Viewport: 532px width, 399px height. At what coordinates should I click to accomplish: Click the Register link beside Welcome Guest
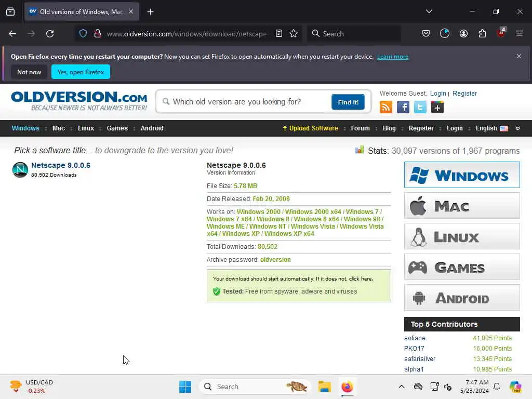(x=464, y=94)
